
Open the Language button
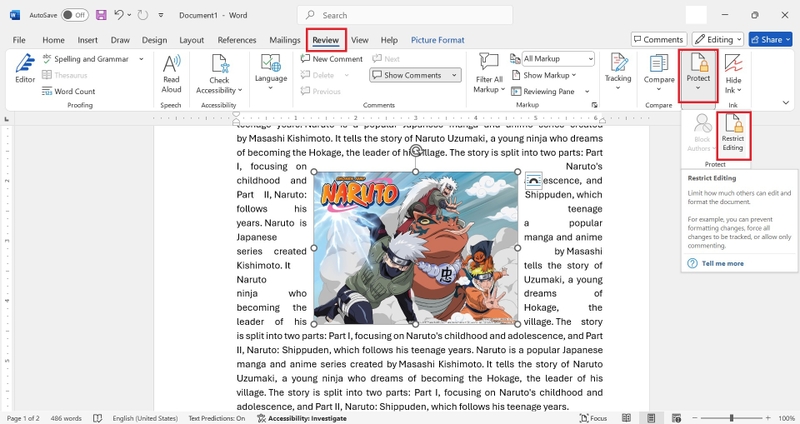(270, 71)
